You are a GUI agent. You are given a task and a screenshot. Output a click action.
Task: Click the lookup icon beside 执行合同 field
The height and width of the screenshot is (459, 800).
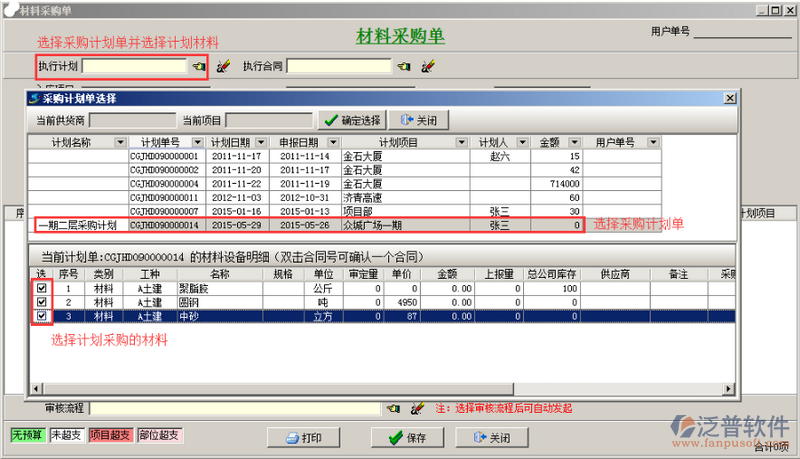pos(404,67)
